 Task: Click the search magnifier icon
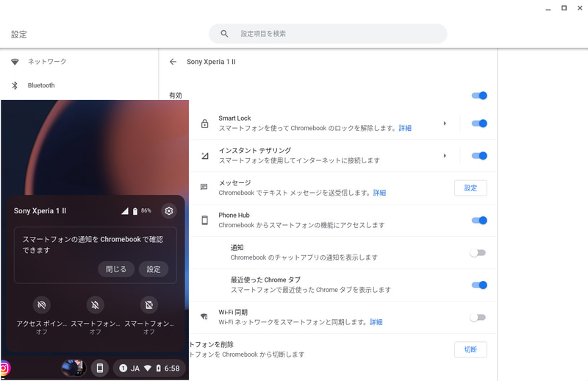pyautogui.click(x=224, y=34)
